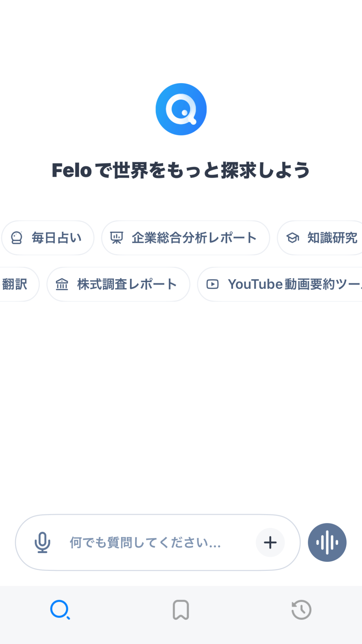This screenshot has height=644, width=362.
Task: Tap the Felo logo
Action: pos(181,109)
